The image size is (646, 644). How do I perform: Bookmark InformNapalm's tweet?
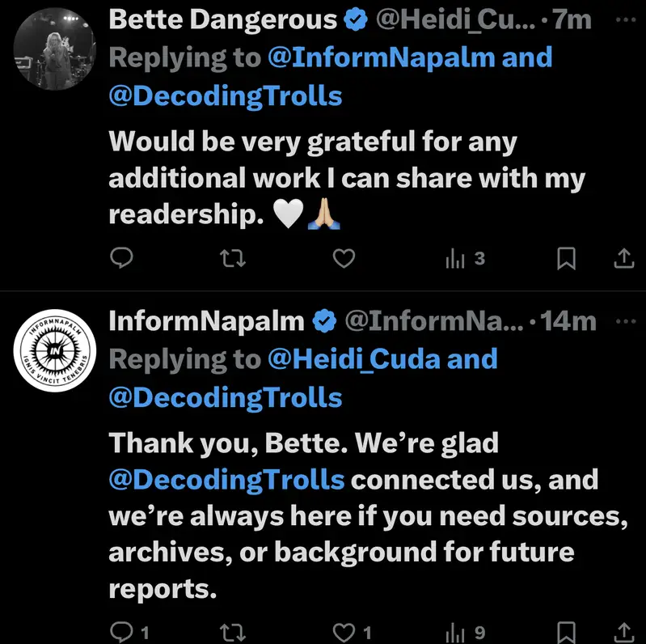[x=567, y=632]
